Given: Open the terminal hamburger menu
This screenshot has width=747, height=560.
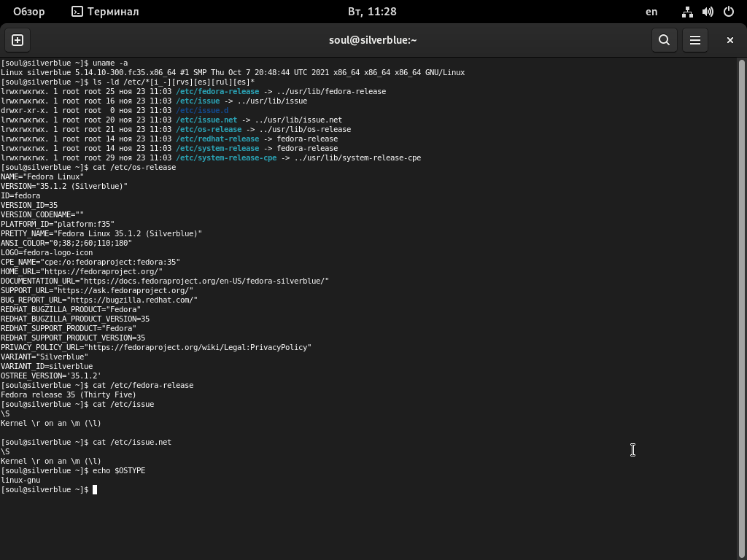Looking at the screenshot, I should (695, 40).
